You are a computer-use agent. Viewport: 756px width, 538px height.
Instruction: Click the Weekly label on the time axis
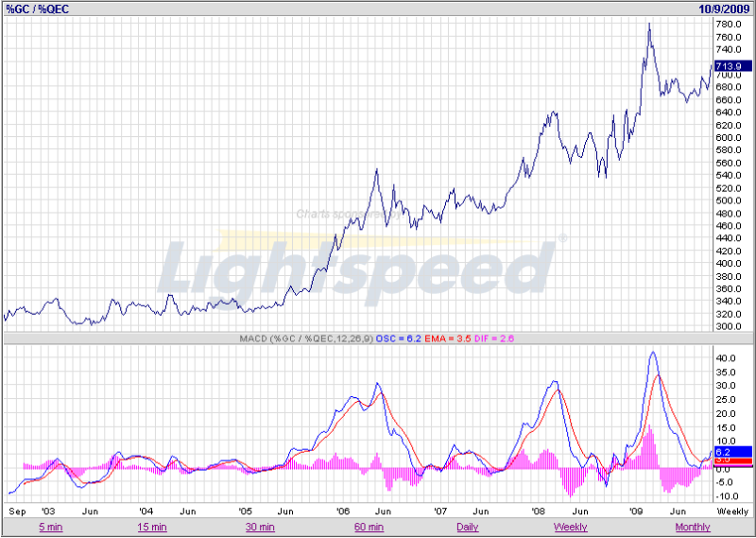click(733, 512)
